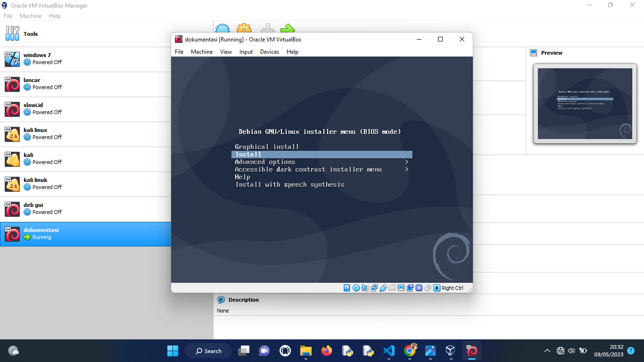644x362 pixels.
Task: Click the 'Right Ctrl' host key label
Action: [453, 288]
